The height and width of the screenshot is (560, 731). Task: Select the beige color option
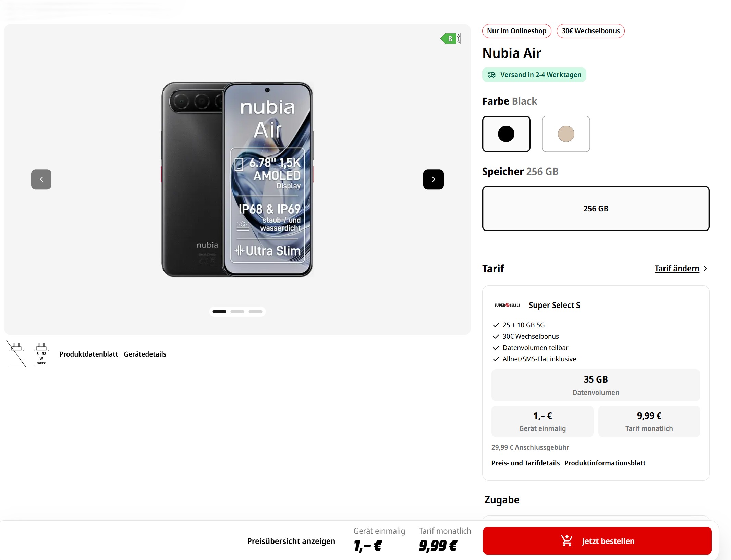(565, 134)
